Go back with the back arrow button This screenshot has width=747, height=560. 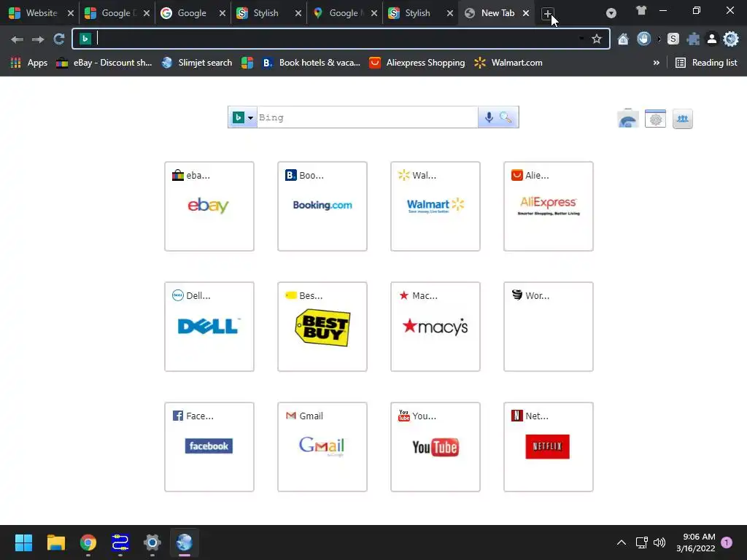coord(17,39)
